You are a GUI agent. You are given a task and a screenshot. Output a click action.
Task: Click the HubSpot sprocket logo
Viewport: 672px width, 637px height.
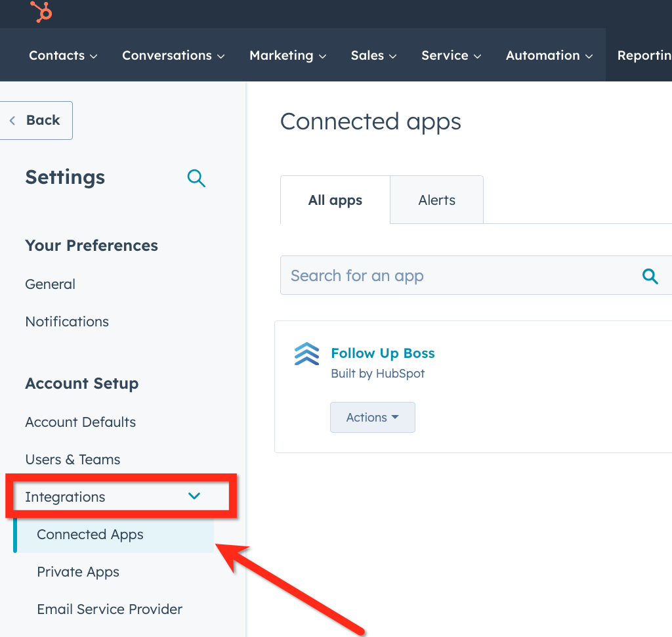[x=41, y=12]
